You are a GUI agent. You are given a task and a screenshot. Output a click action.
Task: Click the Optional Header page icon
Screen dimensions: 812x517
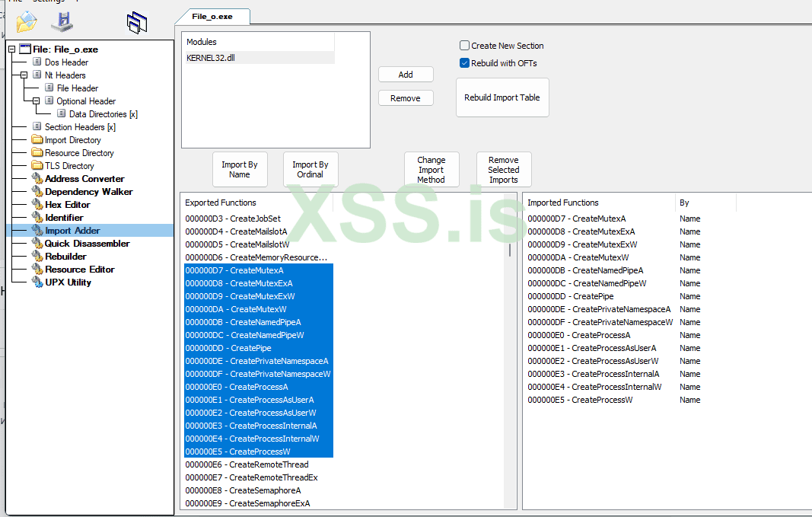pyautogui.click(x=49, y=101)
